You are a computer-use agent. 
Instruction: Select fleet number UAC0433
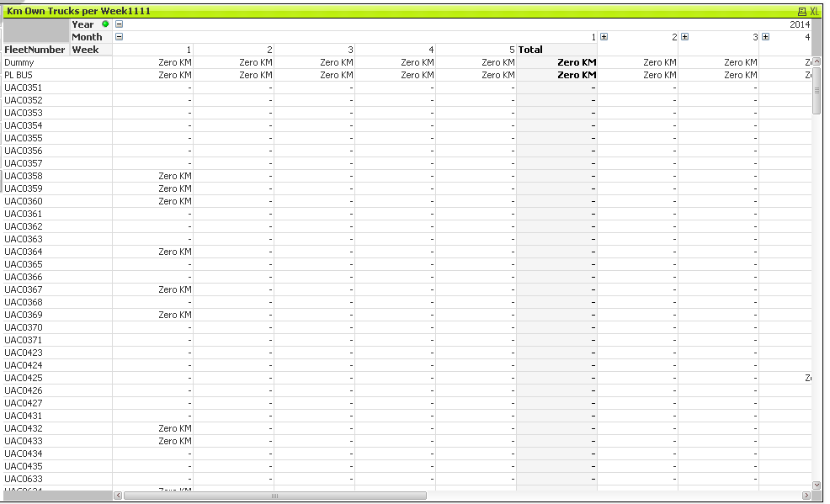point(24,441)
